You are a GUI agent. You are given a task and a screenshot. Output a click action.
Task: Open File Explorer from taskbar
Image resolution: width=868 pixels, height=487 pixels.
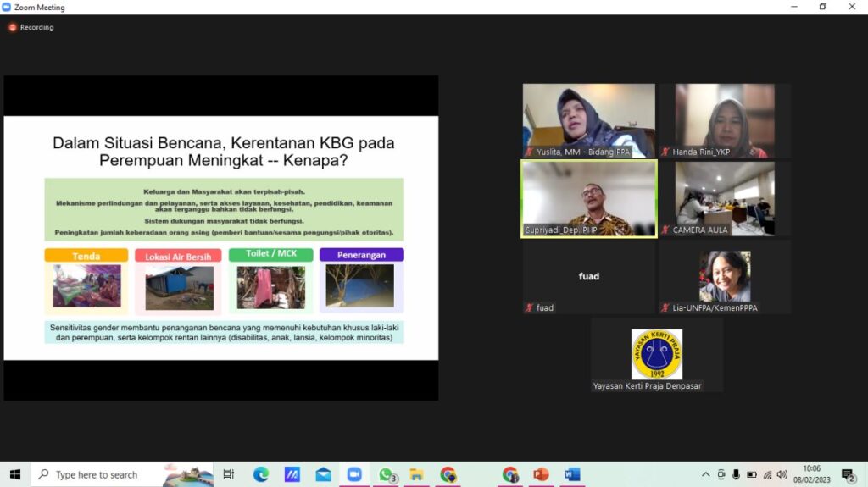[x=416, y=474]
